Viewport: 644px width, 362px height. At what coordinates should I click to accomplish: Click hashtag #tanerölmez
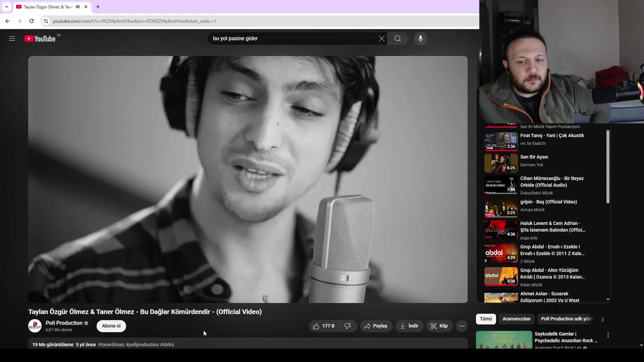point(111,344)
